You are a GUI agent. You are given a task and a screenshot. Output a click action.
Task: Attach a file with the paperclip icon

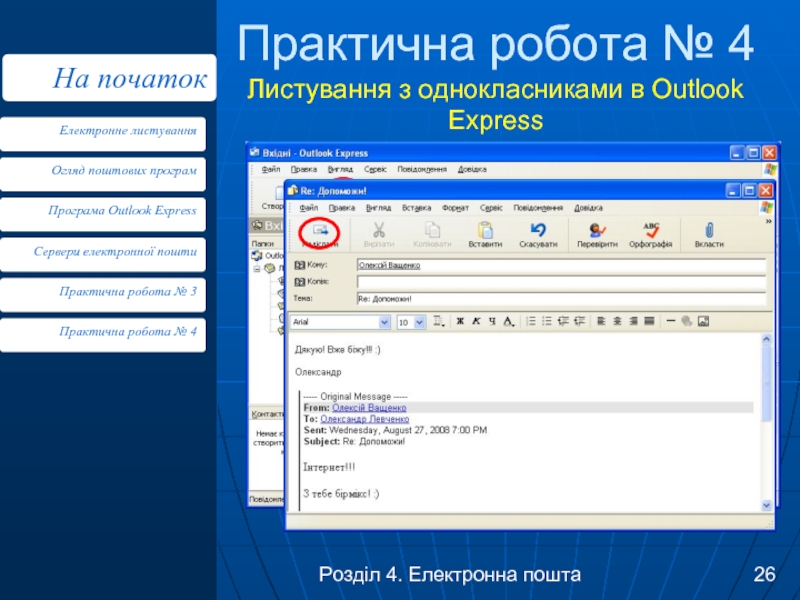pyautogui.click(x=709, y=234)
